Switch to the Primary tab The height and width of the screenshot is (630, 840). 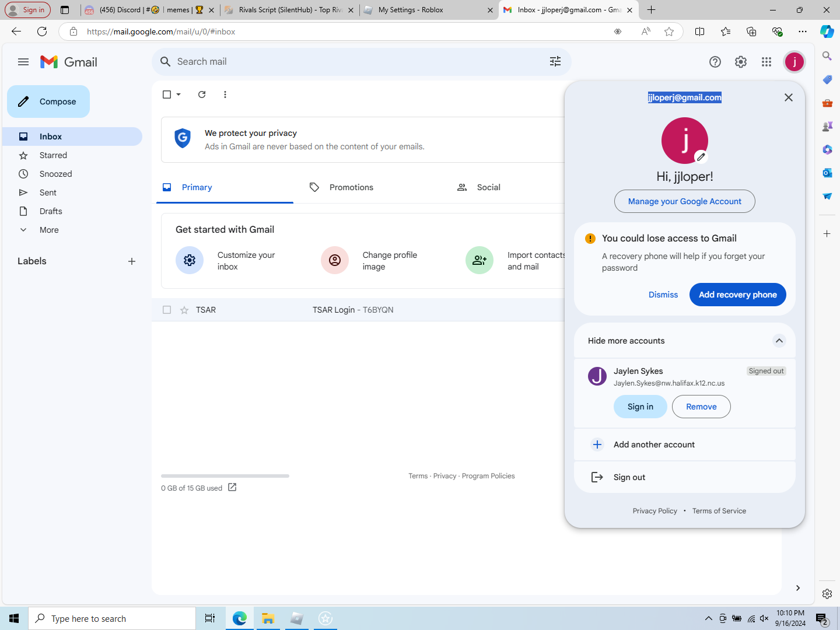(x=225, y=187)
